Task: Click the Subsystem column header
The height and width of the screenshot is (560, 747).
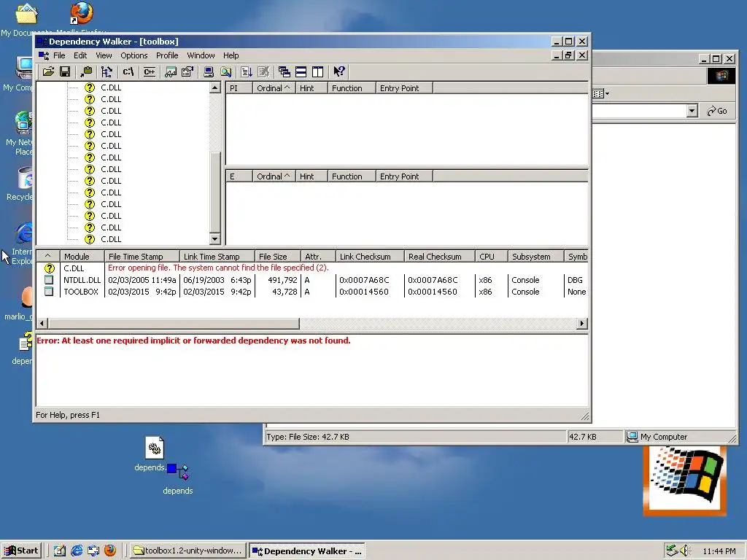Action: tap(535, 257)
